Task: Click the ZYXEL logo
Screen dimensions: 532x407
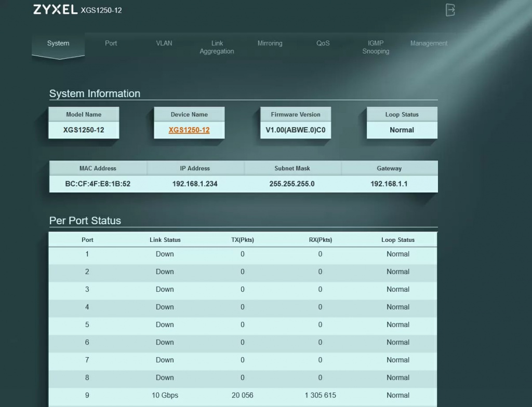Action: click(x=55, y=10)
